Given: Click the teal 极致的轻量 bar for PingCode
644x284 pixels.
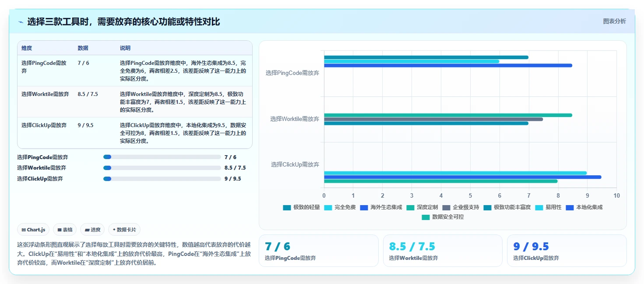Looking at the screenshot, I should pos(426,57).
